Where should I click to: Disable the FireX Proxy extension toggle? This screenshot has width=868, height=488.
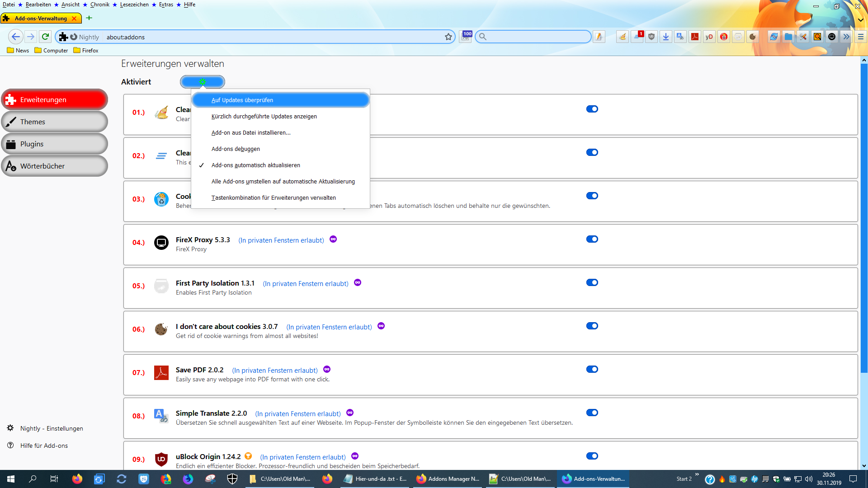[592, 239]
